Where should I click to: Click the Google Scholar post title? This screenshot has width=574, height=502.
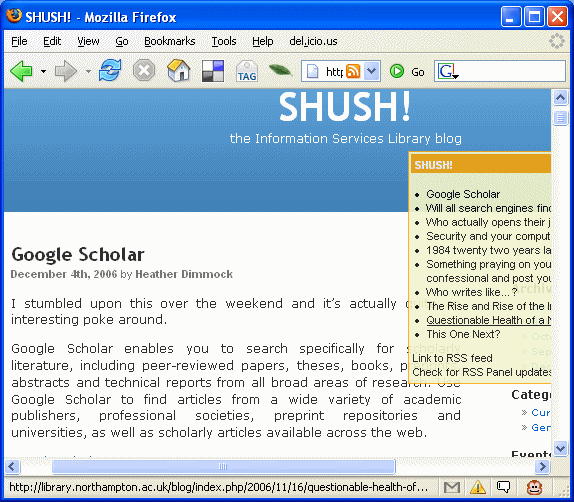78,254
